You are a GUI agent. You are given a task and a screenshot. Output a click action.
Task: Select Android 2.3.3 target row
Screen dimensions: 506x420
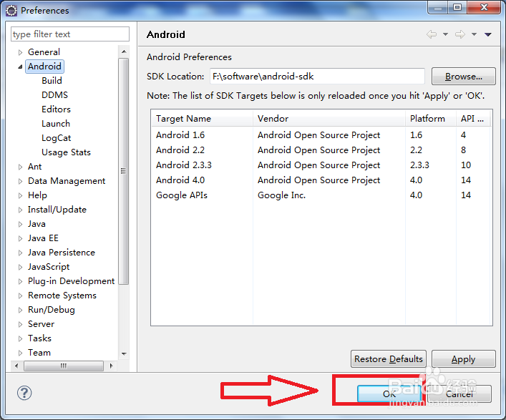[x=321, y=165]
